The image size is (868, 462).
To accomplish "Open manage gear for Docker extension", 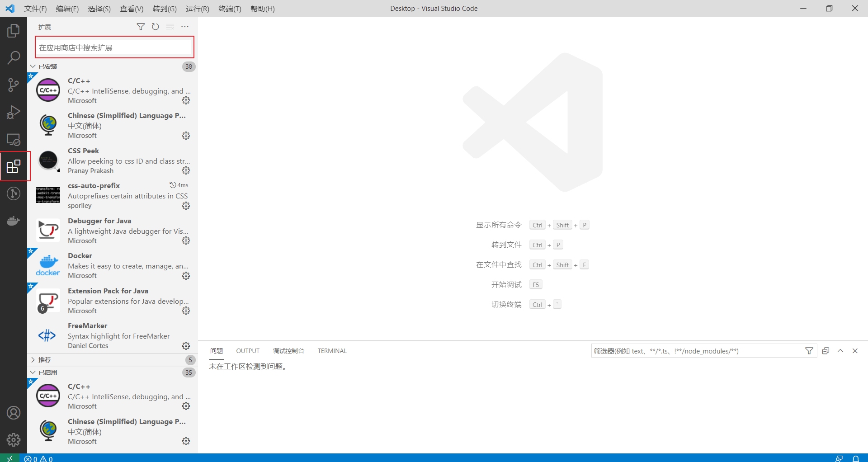I will click(186, 276).
